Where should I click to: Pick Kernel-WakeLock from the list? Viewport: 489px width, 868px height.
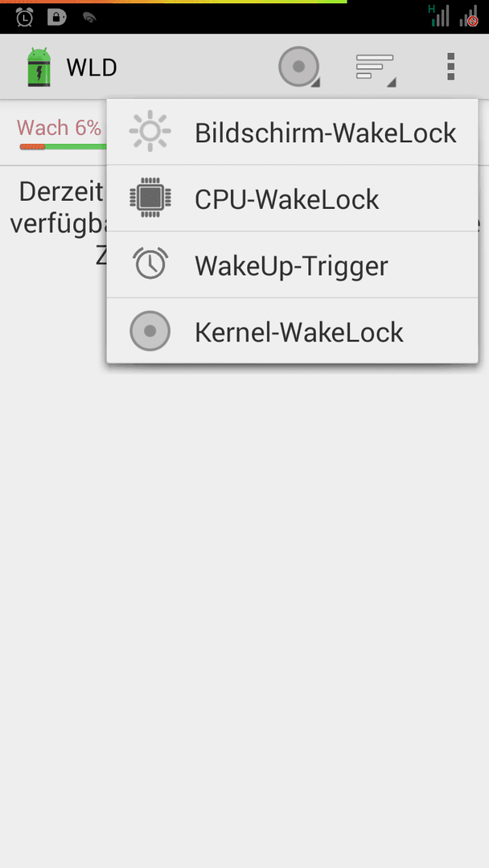click(x=293, y=331)
